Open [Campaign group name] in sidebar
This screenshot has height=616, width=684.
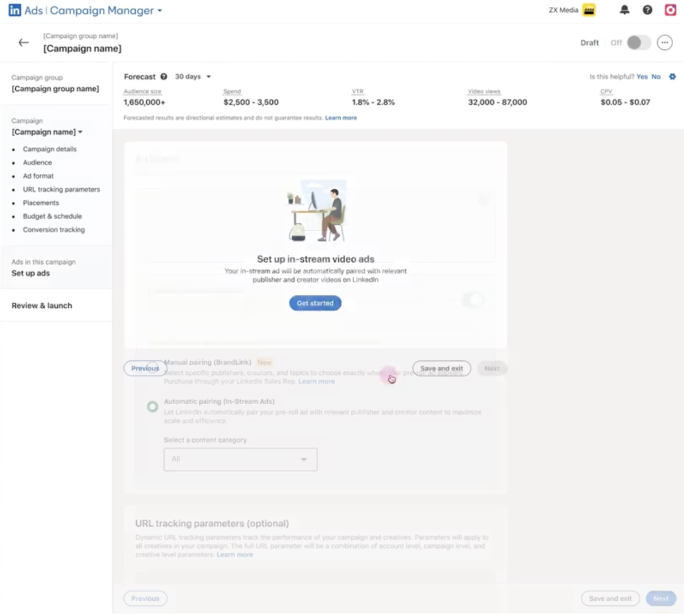pyautogui.click(x=55, y=89)
